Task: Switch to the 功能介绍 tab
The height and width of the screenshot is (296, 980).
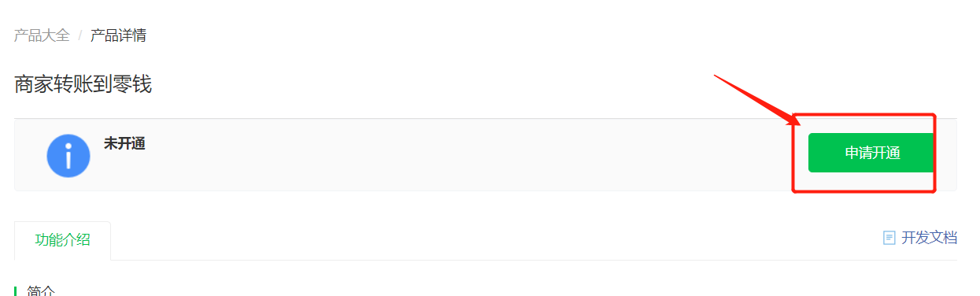Action: pyautogui.click(x=63, y=240)
